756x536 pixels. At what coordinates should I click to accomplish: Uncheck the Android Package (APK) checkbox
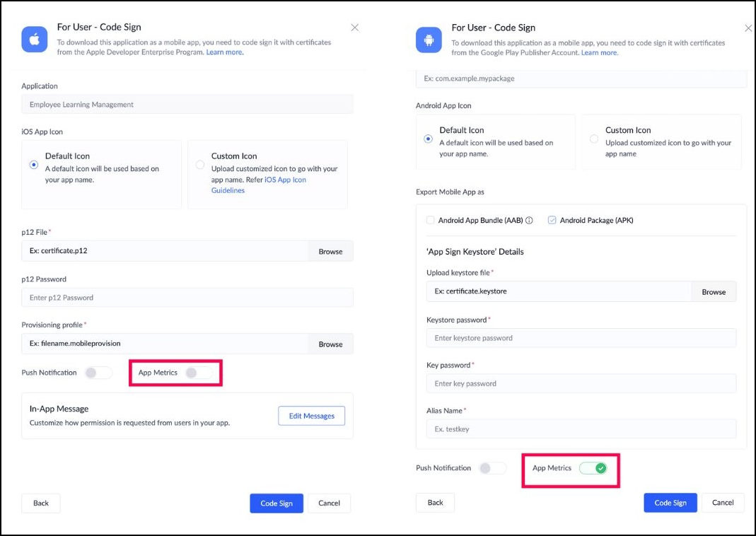552,221
